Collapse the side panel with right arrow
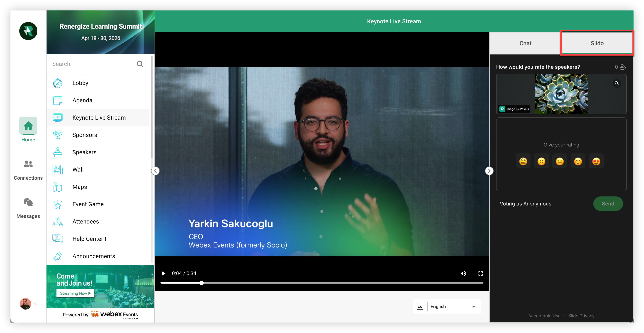This screenshot has height=333, width=644. (489, 171)
